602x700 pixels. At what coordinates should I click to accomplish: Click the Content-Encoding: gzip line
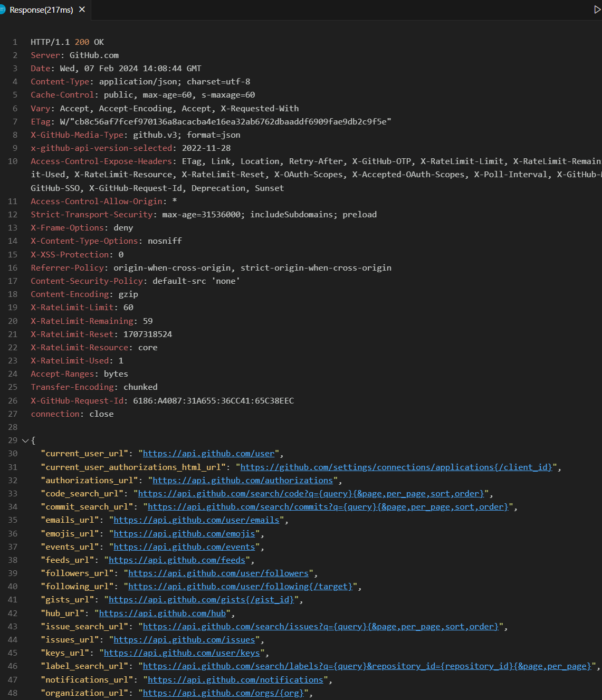(84, 294)
